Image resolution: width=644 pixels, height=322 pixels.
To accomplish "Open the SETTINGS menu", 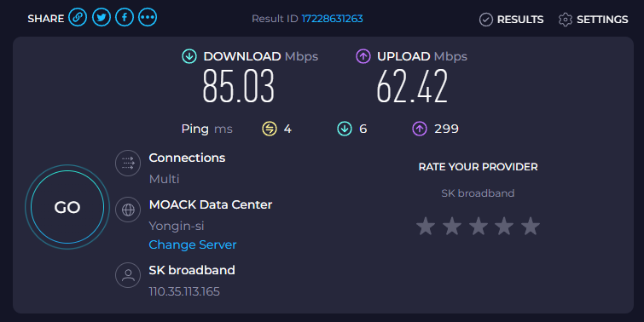I will coord(594,20).
